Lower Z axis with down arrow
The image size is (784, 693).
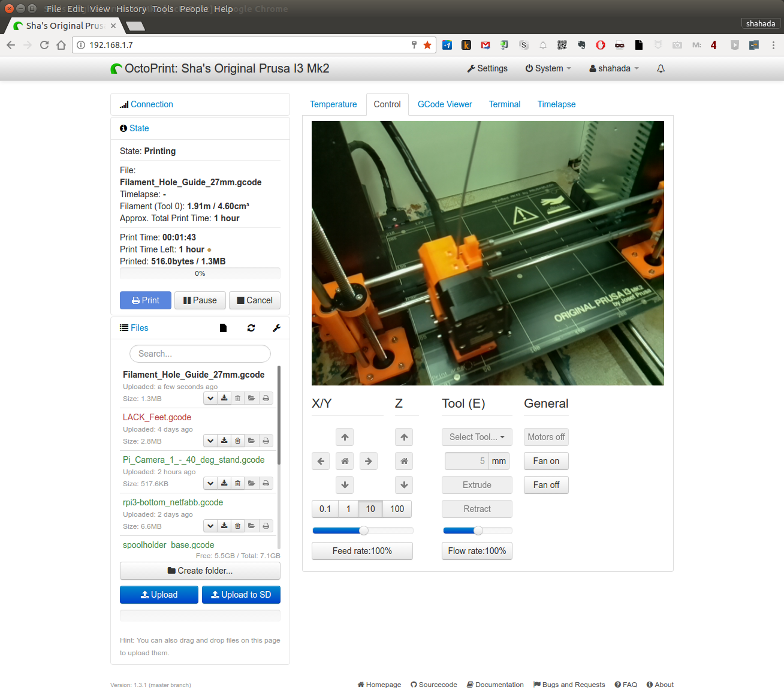404,485
